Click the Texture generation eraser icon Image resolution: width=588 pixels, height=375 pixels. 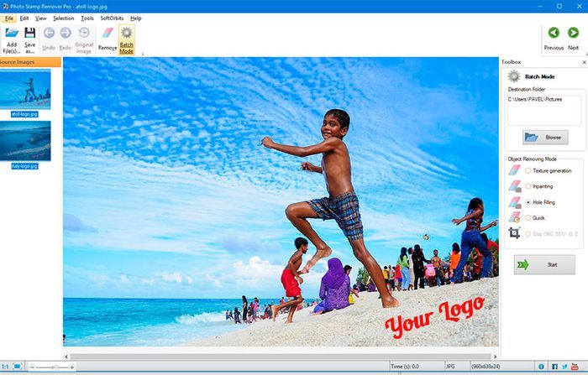514,170
